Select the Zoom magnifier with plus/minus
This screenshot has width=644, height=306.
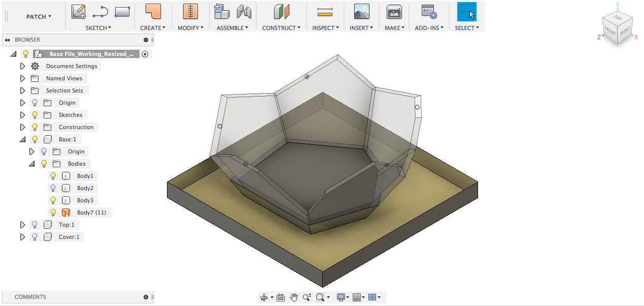pos(307,297)
